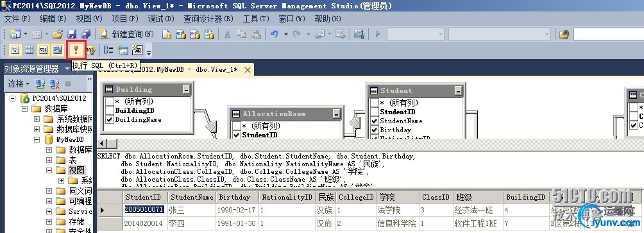Collapse the PC2014\SQL2012 server node
This screenshot has height=233, width=644.
pos(12,98)
